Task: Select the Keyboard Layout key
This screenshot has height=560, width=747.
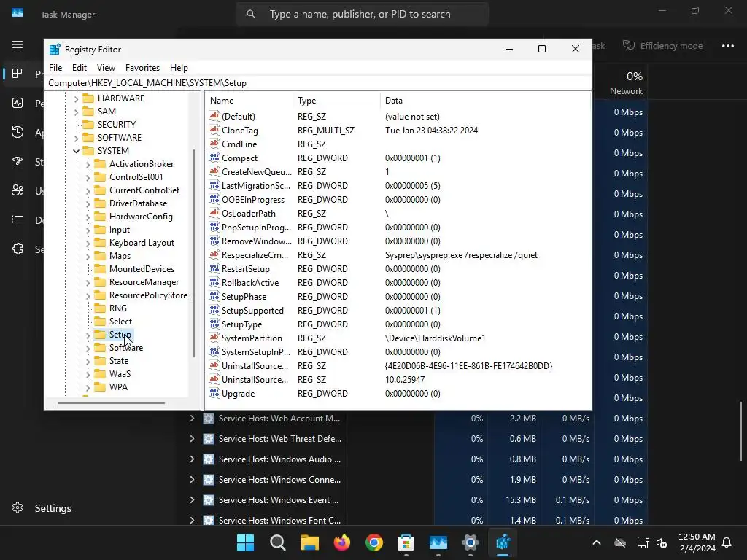Action: click(142, 243)
